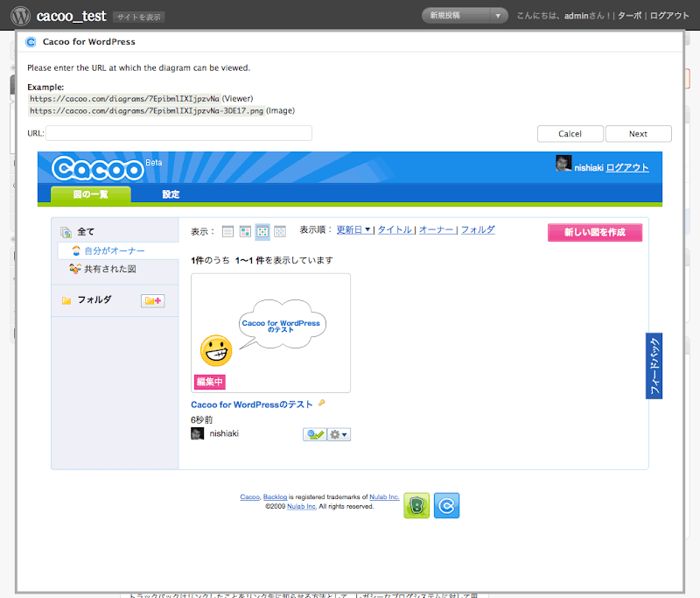This screenshot has width=700, height=598.
Task: Click the nishiaki username in Cacoo header
Action: (589, 168)
